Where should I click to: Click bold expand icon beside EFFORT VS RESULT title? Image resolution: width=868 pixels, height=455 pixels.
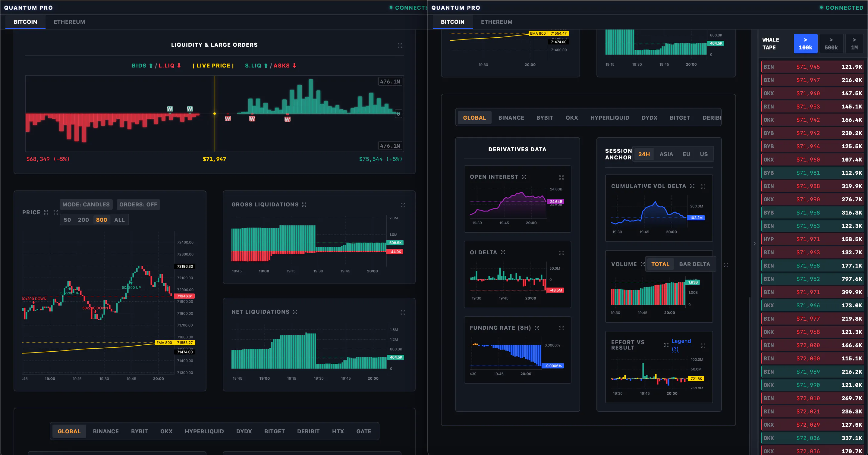pos(666,345)
